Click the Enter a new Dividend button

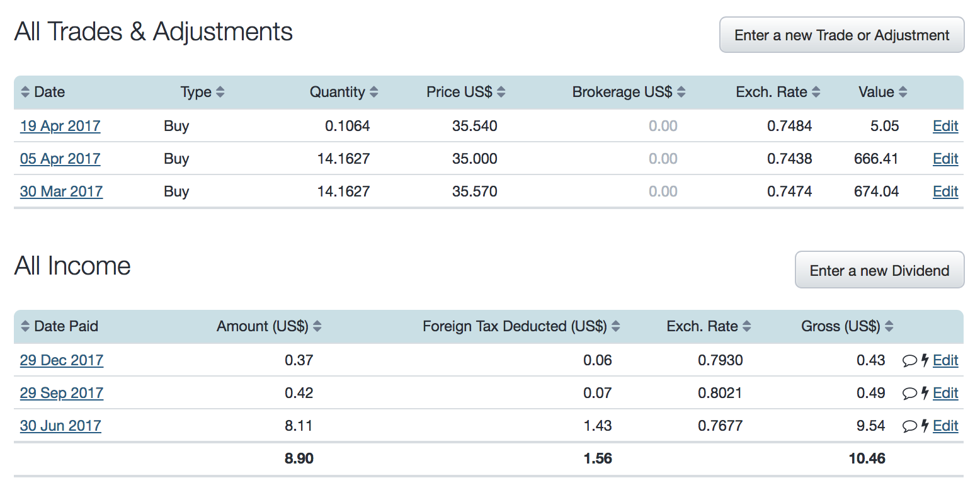click(879, 270)
